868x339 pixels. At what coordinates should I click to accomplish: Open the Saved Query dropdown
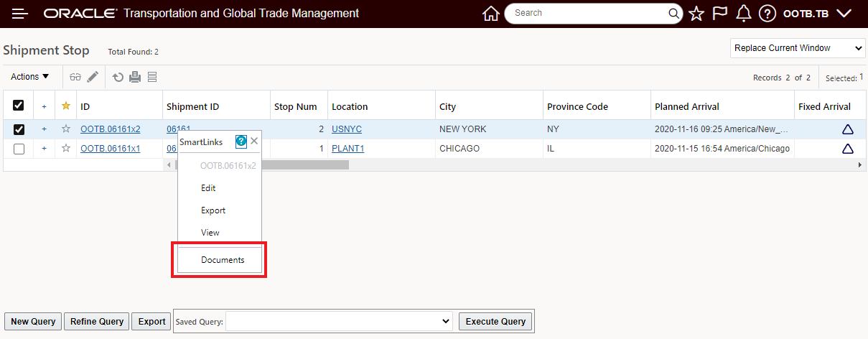pos(340,321)
